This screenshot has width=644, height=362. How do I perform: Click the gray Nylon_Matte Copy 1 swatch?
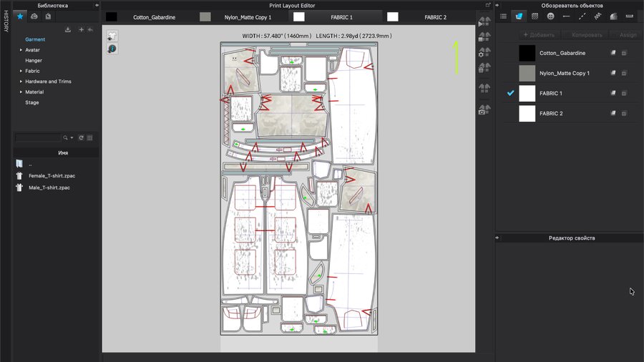527,73
